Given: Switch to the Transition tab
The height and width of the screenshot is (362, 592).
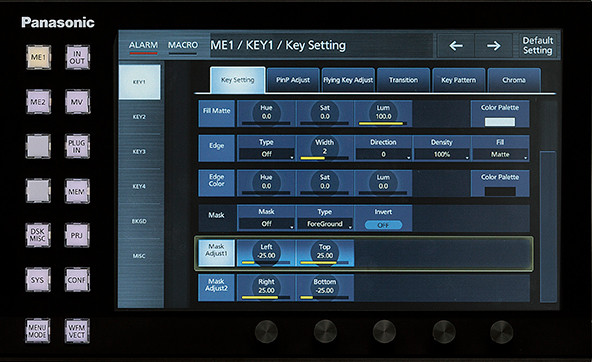Looking at the screenshot, I should coord(403,80).
